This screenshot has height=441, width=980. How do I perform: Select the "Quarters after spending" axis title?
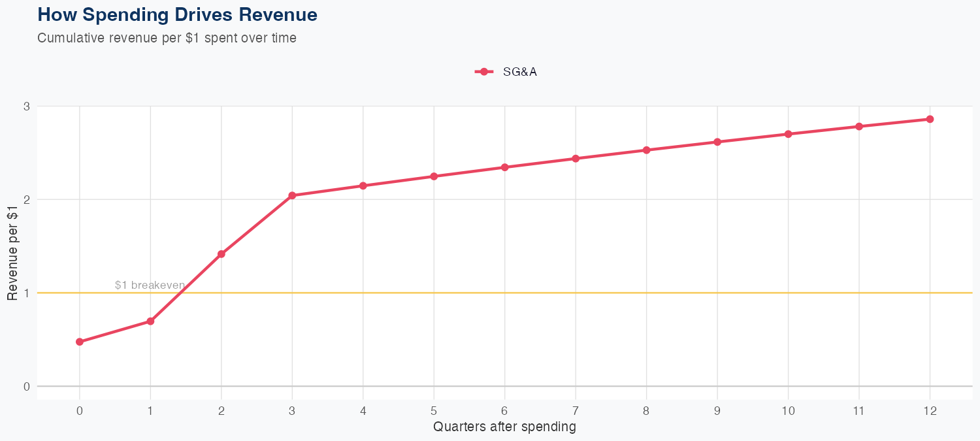504,427
